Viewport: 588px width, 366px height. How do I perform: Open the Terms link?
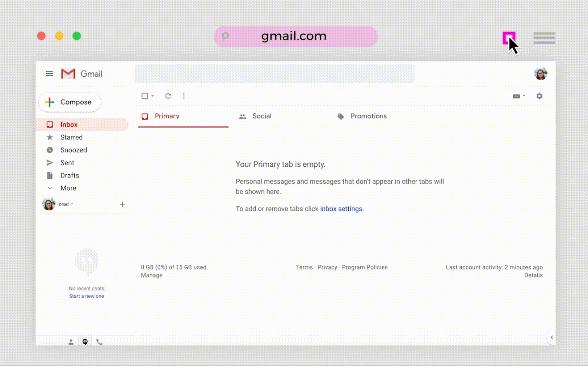tap(304, 267)
